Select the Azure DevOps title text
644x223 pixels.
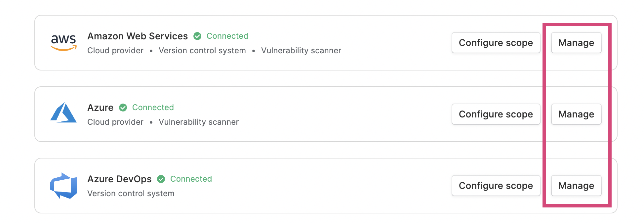point(119,179)
